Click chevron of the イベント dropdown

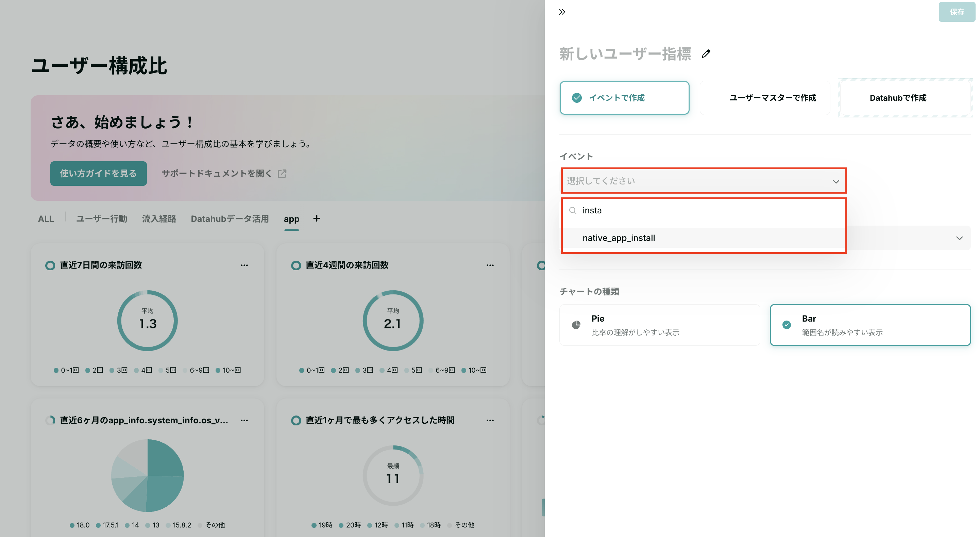(x=836, y=181)
